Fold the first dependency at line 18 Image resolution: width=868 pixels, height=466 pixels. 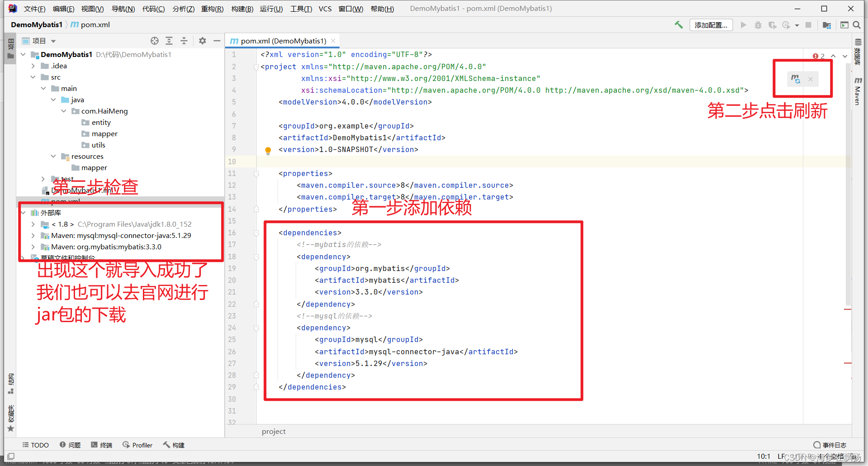(256, 257)
